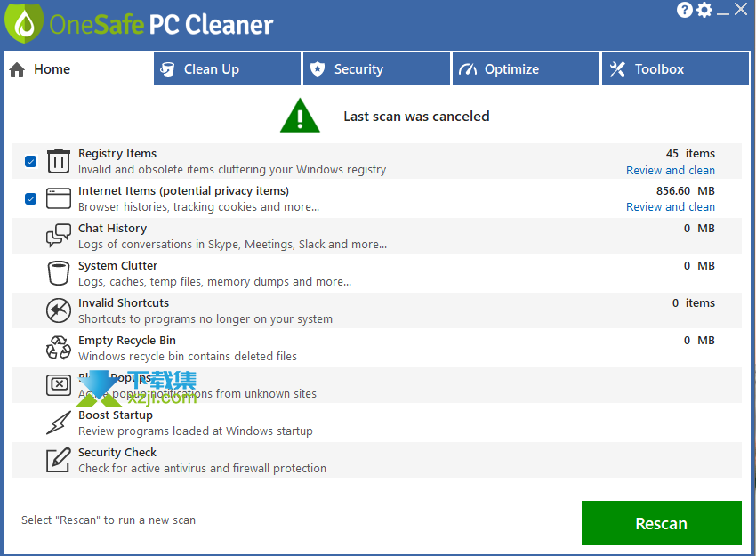Click the Invalid Shortcuts "0 items" value
The height and width of the screenshot is (556, 756).
694,302
